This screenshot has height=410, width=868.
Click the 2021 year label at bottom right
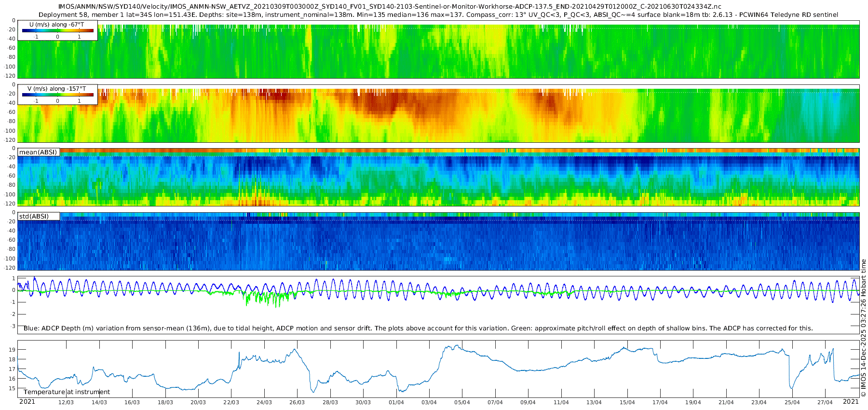point(851,402)
